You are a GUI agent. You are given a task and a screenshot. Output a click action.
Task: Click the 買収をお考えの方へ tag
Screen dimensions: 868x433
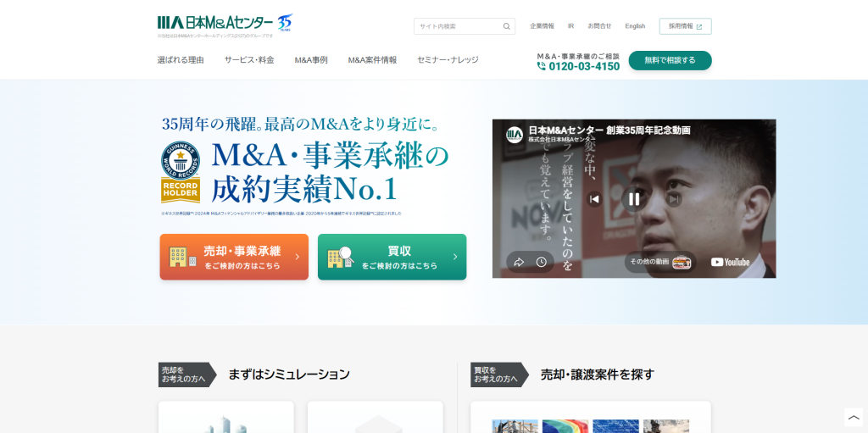[499, 375]
